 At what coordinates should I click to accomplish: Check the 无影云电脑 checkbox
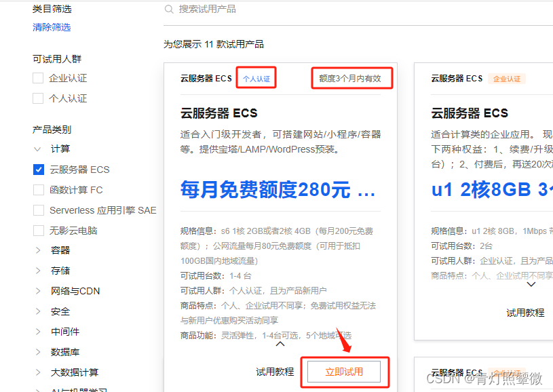click(38, 230)
